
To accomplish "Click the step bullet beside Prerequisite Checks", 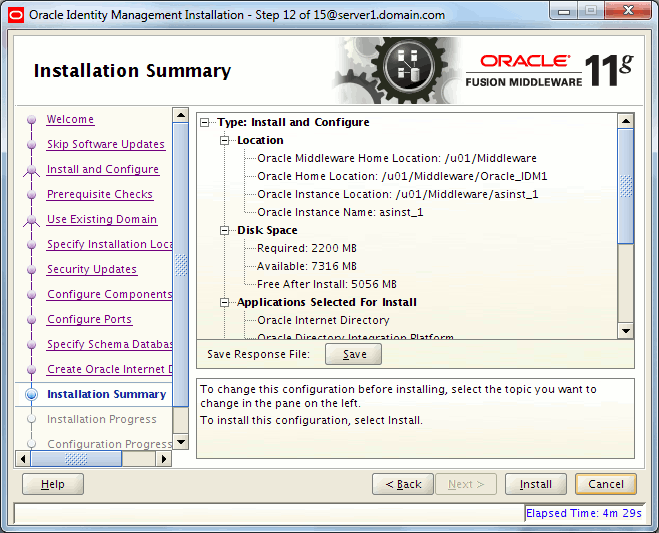I will click(x=32, y=195).
